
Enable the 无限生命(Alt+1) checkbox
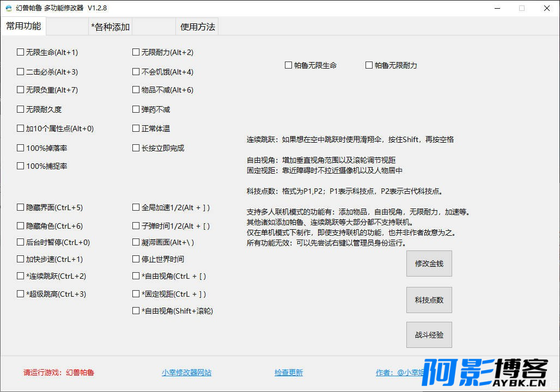point(21,52)
